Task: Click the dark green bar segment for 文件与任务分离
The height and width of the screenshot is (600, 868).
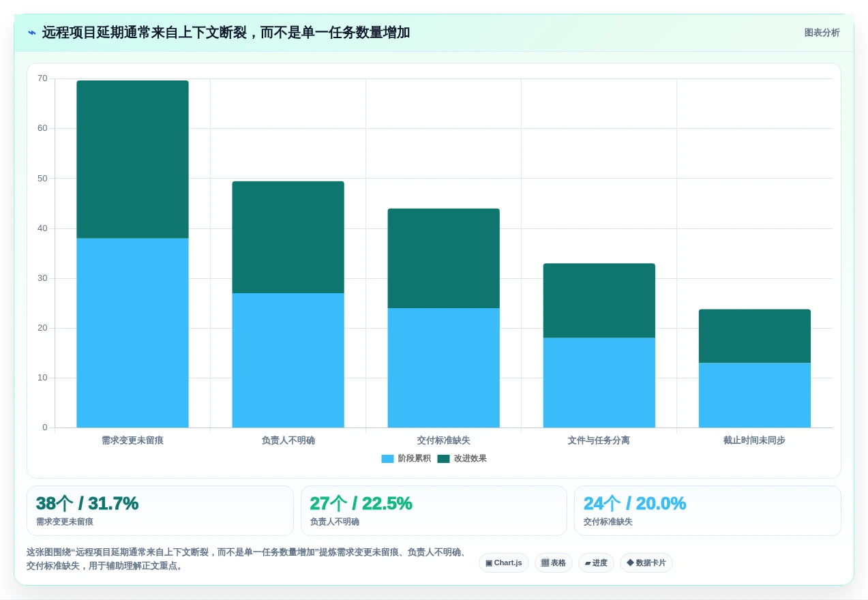Action: click(599, 301)
